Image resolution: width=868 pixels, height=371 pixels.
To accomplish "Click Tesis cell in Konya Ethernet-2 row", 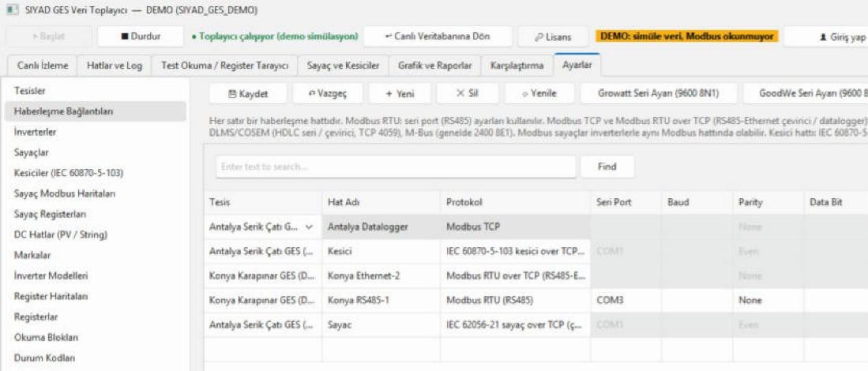I will (262, 276).
